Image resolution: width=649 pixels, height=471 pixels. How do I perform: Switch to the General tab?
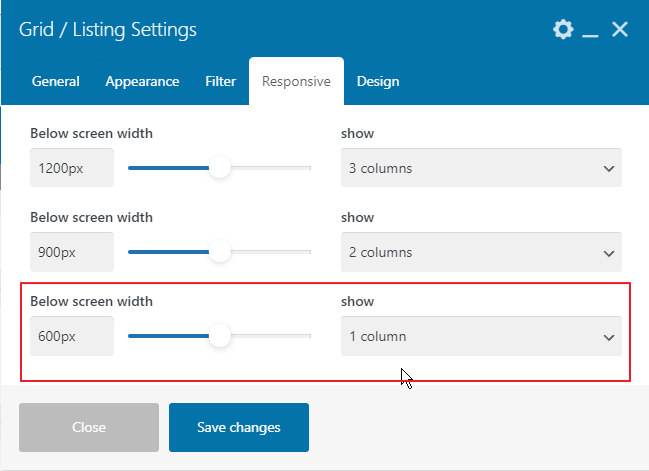(56, 82)
